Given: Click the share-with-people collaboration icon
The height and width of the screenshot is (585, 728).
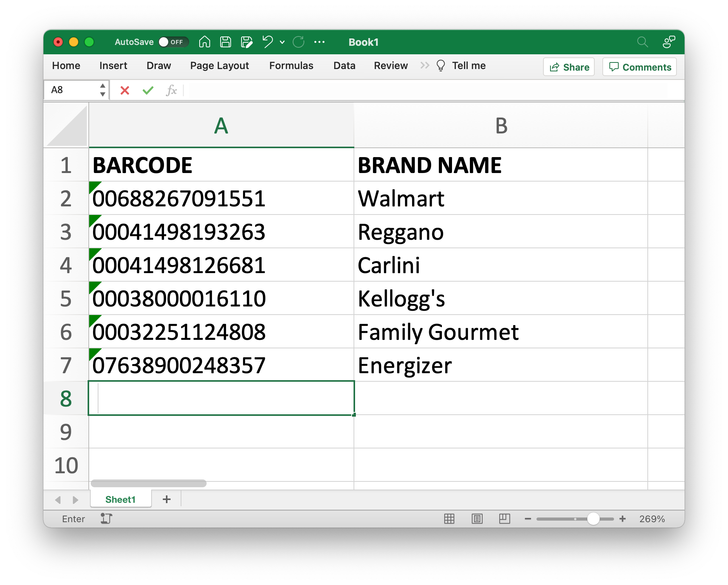Looking at the screenshot, I should click(669, 42).
